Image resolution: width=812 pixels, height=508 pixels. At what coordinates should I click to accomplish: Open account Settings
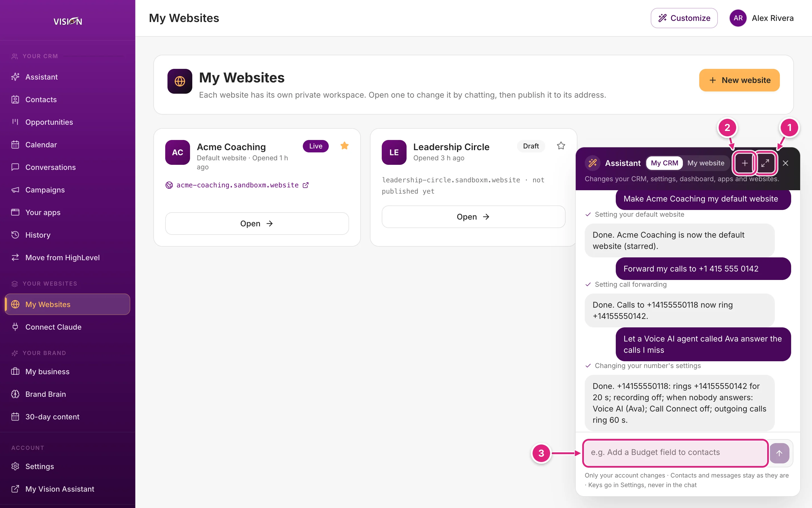pyautogui.click(x=67, y=466)
